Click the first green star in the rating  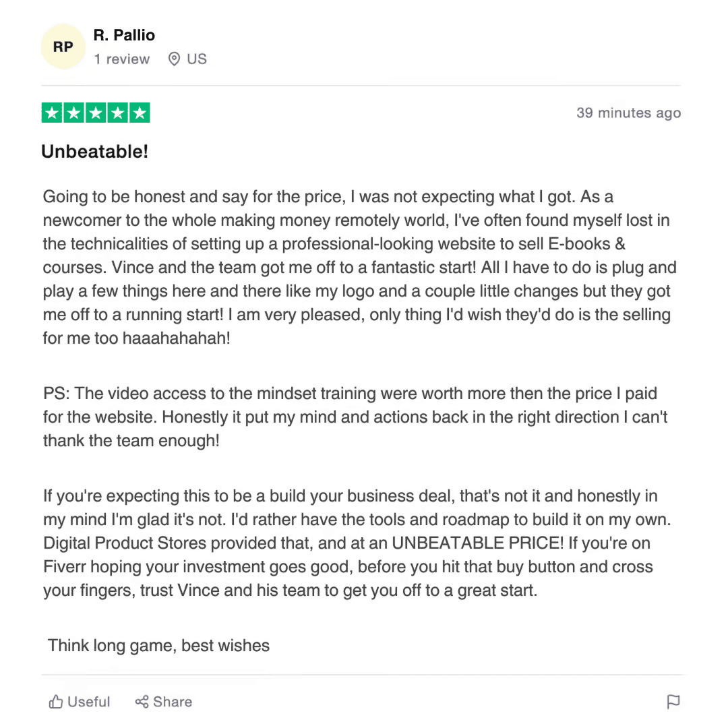(52, 113)
